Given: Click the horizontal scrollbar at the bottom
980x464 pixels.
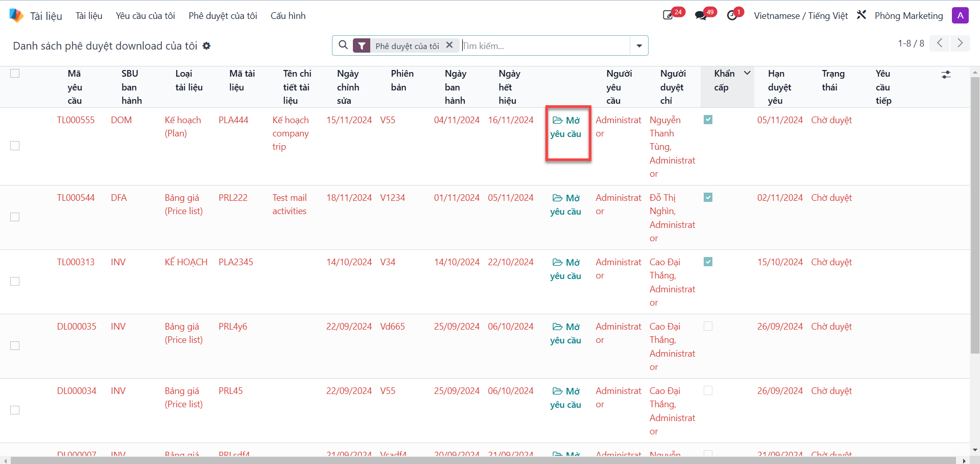Looking at the screenshot, I should tap(483, 460).
